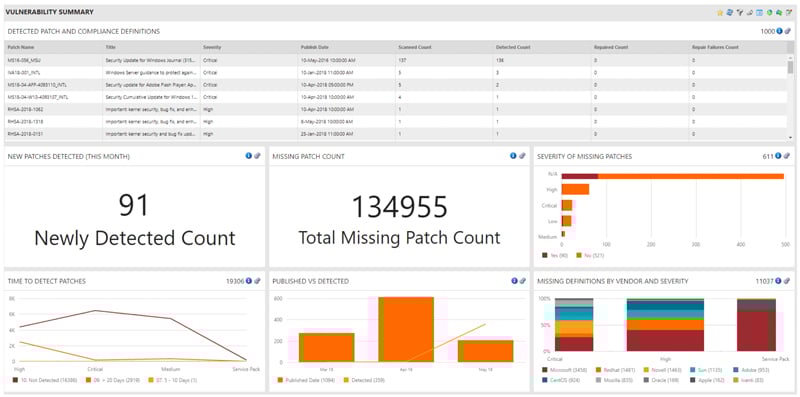The image size is (800, 397).
Task: Open the calendar icon in top toolbar
Action: click(x=759, y=13)
